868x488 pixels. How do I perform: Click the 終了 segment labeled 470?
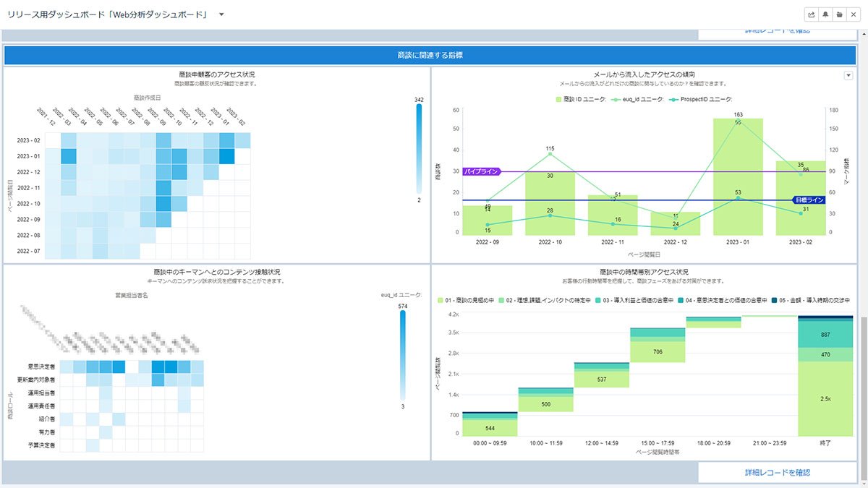pyautogui.click(x=825, y=354)
